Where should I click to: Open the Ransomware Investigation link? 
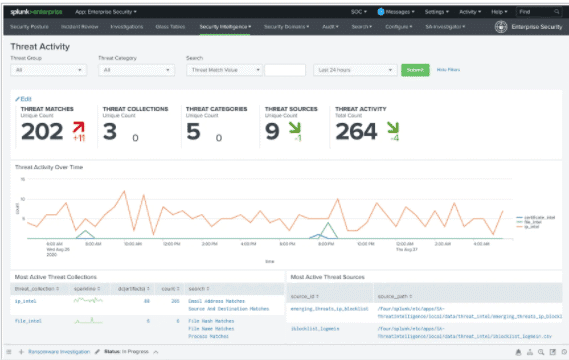click(59, 352)
